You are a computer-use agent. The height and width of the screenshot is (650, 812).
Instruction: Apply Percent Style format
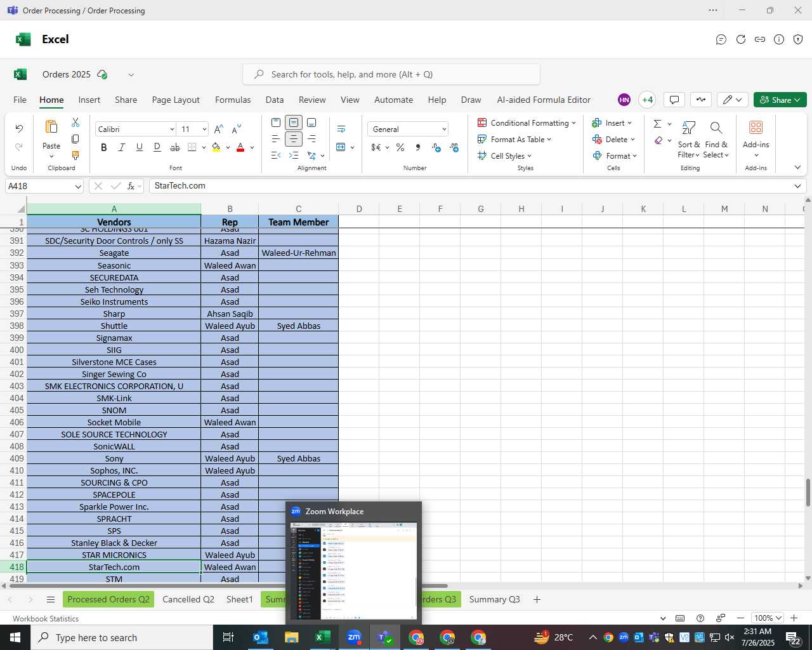(400, 147)
